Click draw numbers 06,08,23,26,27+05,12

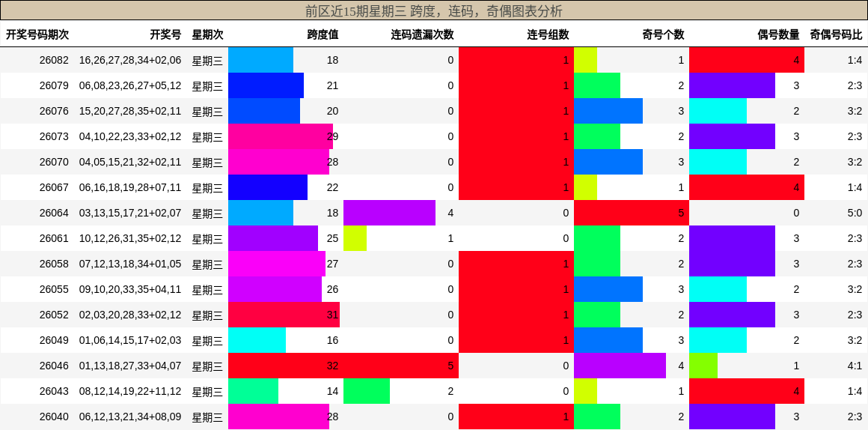click(130, 85)
